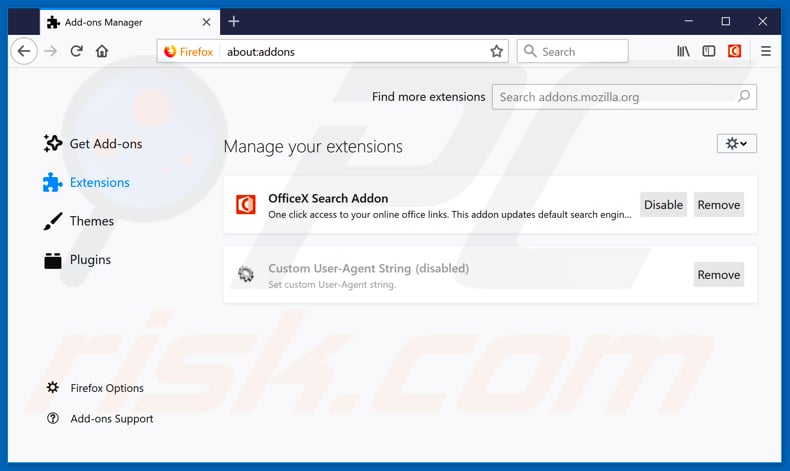The image size is (790, 471).
Task: Click the Add-ons Support question icon
Action: [x=52, y=418]
